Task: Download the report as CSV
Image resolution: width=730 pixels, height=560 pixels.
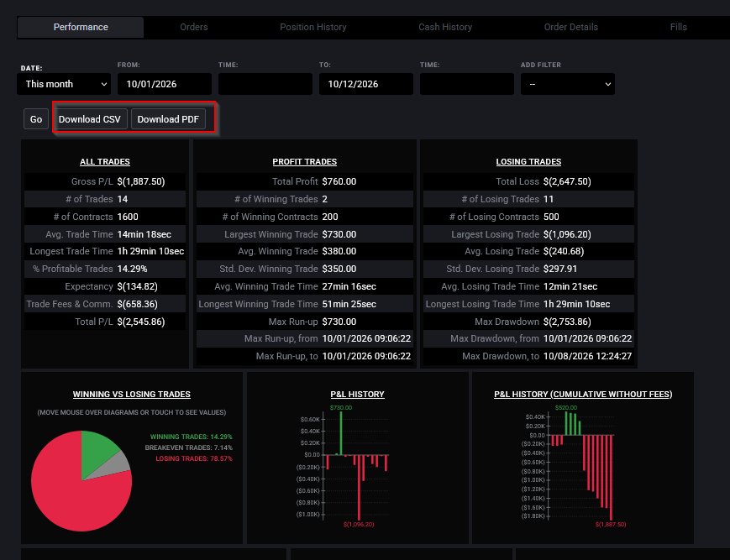Action: click(x=89, y=119)
